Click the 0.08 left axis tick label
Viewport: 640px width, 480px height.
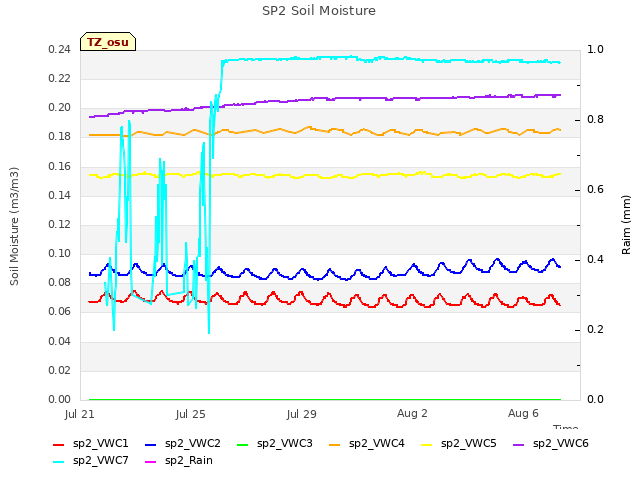[x=59, y=283]
